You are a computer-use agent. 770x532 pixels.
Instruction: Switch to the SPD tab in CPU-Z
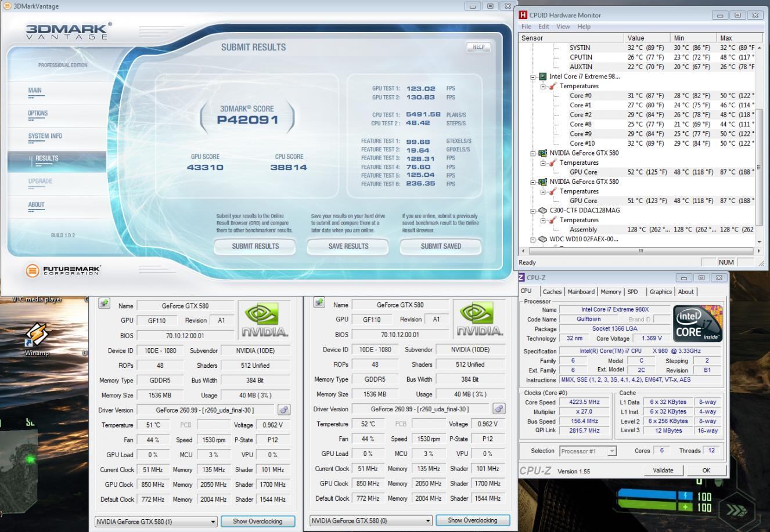(632, 292)
